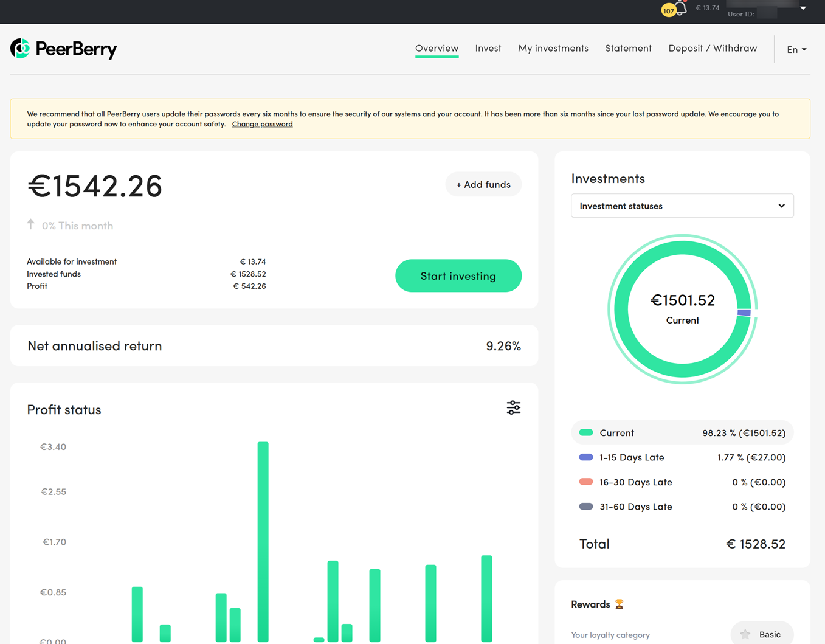Click the tallest bar in Profit status chart

[x=263, y=541]
